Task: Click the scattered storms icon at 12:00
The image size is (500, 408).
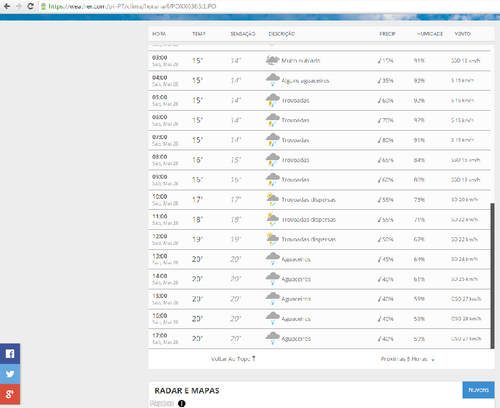Action: (272, 239)
